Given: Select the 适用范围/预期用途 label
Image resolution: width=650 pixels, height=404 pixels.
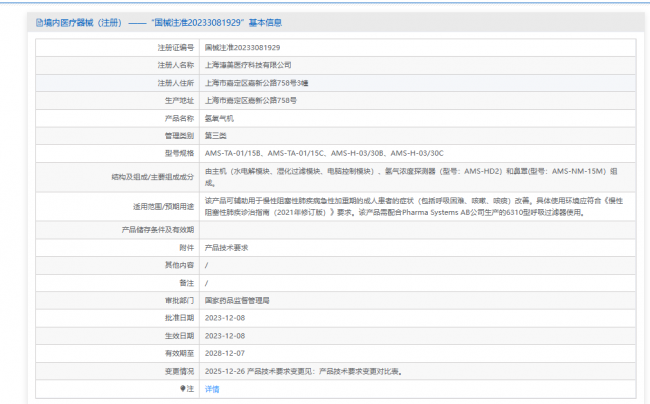Looking at the screenshot, I should point(163,206).
